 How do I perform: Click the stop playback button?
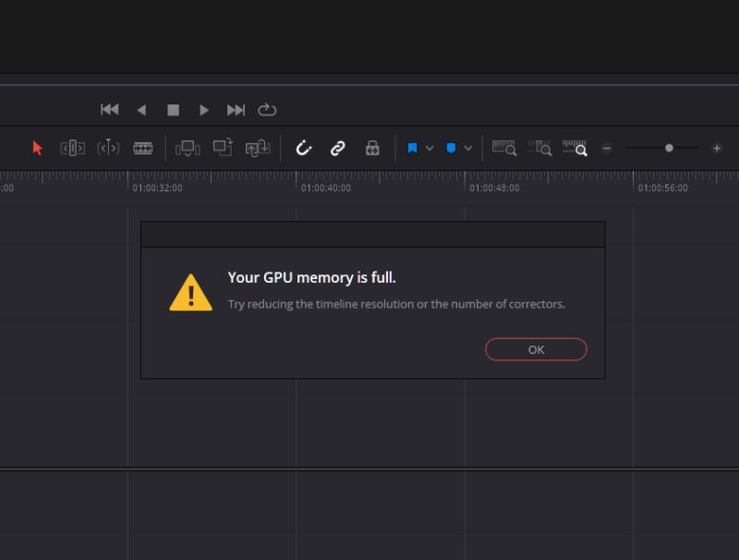(173, 109)
